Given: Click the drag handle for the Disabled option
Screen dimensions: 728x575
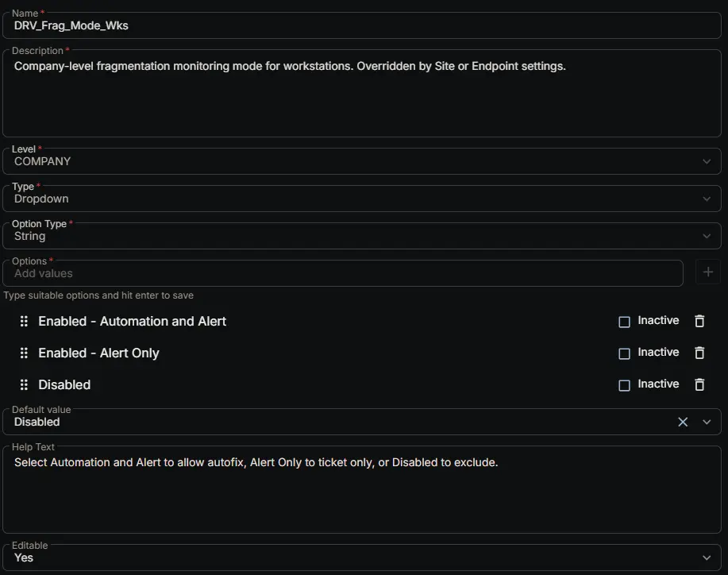Looking at the screenshot, I should [x=24, y=384].
